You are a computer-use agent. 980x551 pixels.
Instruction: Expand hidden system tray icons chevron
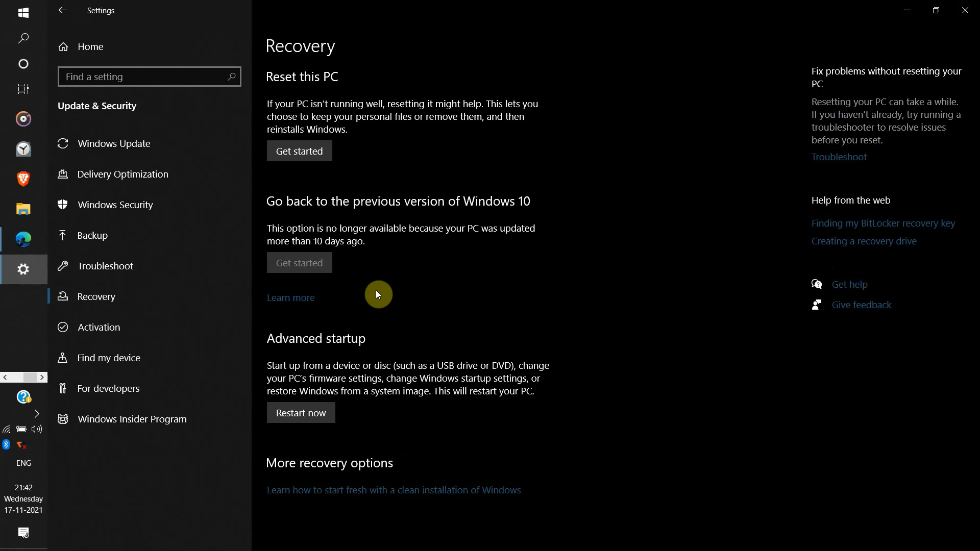pos(37,413)
